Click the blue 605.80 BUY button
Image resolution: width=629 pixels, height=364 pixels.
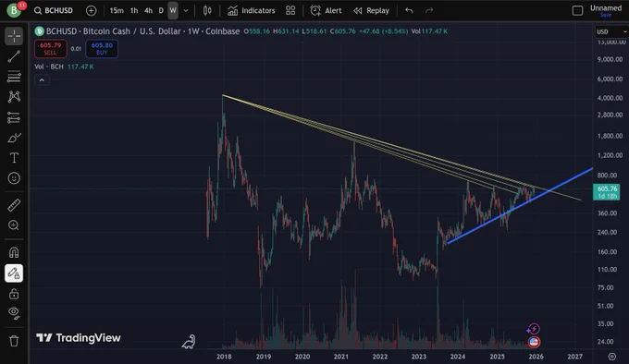102,49
